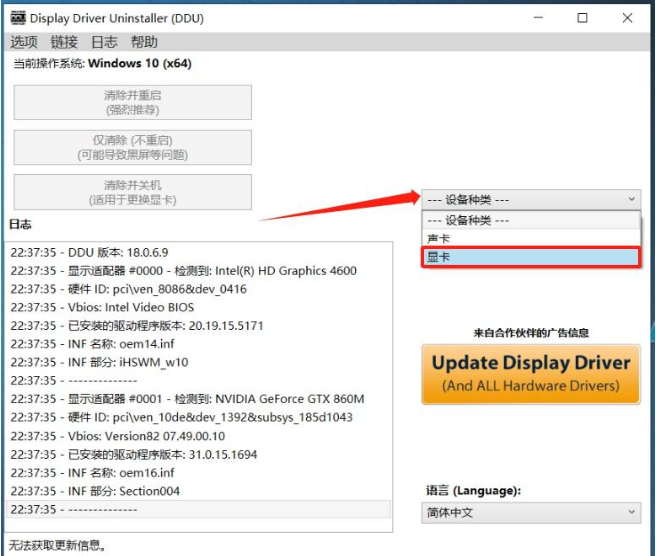Choose 显卡 from the device list

pos(531,257)
